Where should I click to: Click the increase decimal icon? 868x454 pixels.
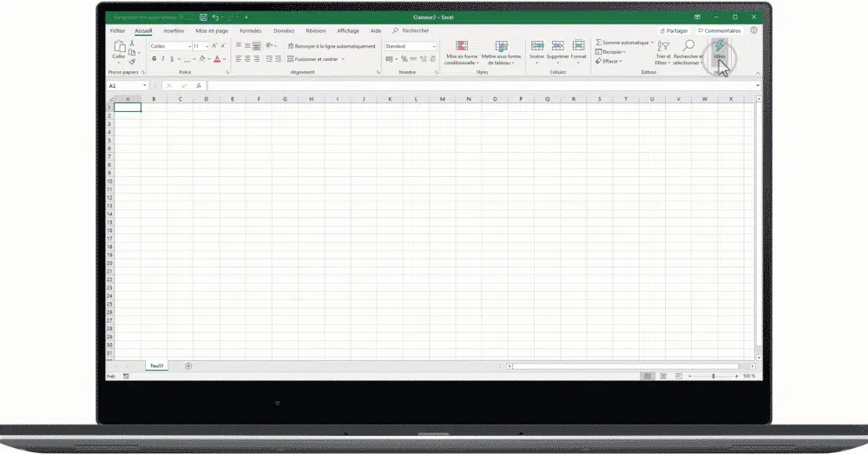click(423, 59)
